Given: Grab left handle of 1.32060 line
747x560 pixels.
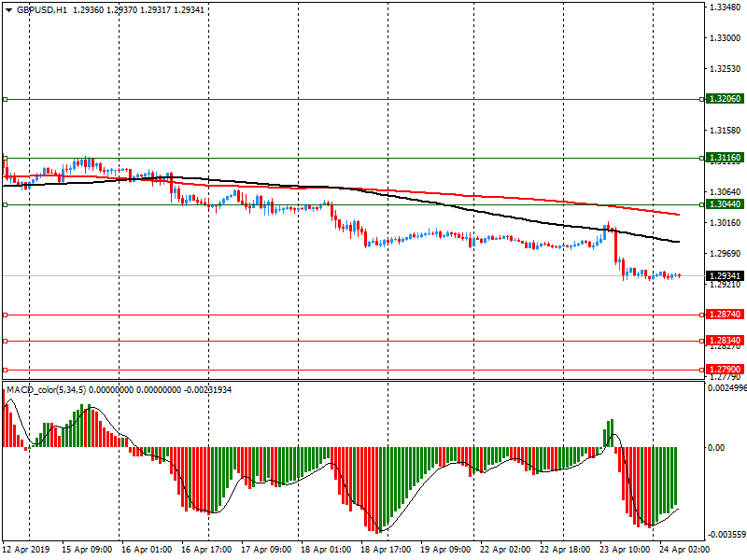Looking at the screenshot, I should point(6,100).
